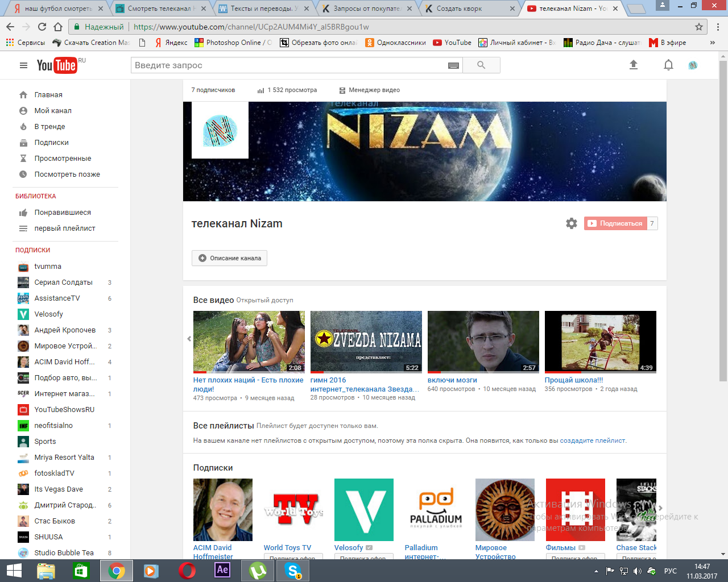Open the notifications bell
The image size is (728, 582).
[x=668, y=65]
